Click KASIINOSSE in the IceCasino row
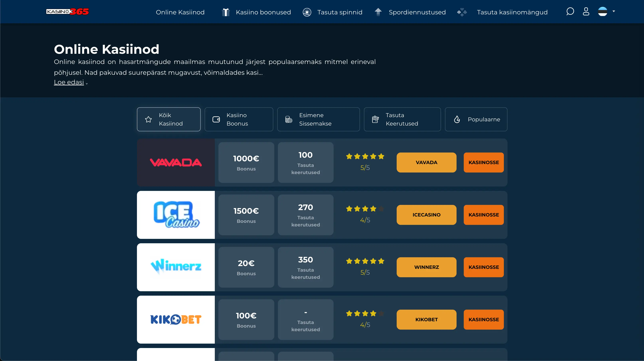This screenshot has height=361, width=644. click(x=484, y=215)
